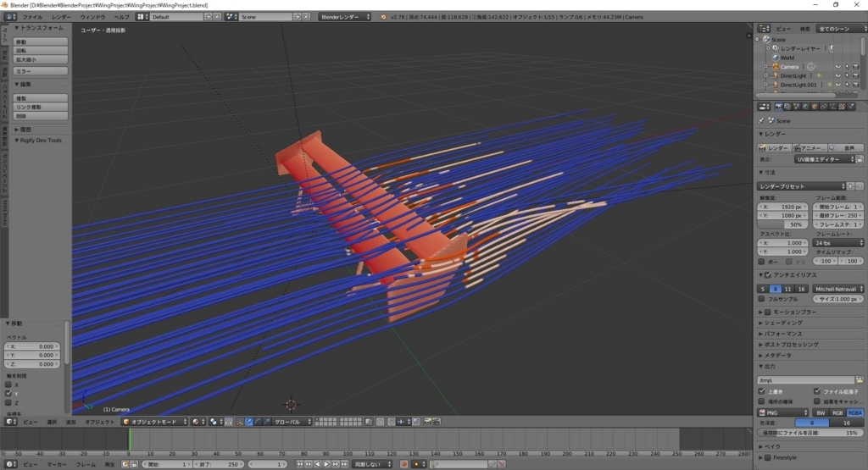Open the ヘルプ menu
868x470 pixels.
click(121, 17)
